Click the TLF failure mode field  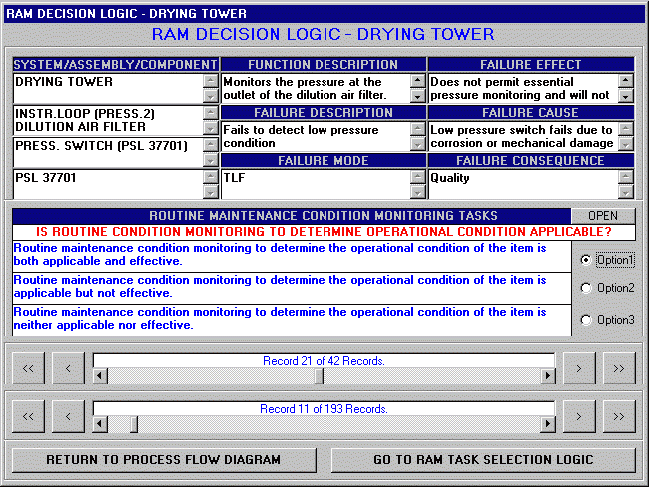pyautogui.click(x=316, y=185)
